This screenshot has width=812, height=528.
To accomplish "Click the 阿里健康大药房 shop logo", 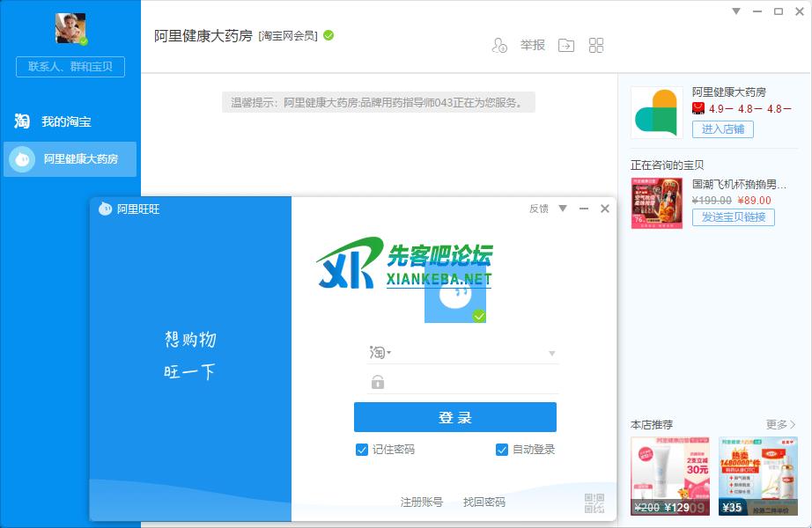I will 656,112.
